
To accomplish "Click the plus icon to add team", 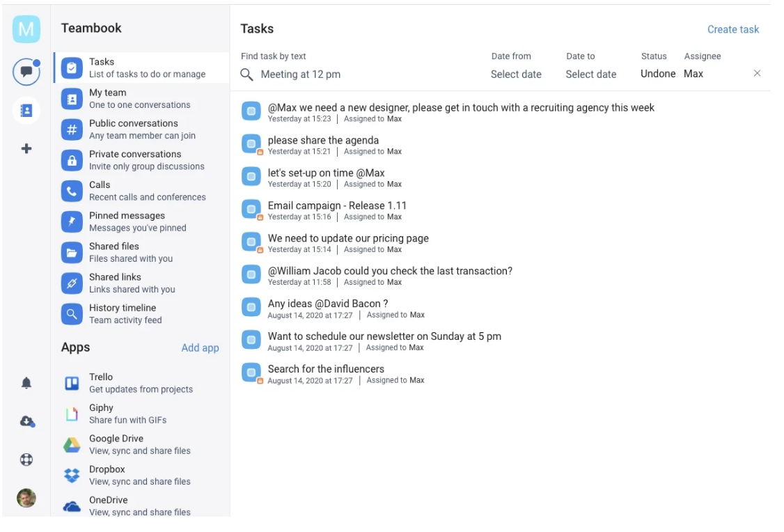I will 26,148.
